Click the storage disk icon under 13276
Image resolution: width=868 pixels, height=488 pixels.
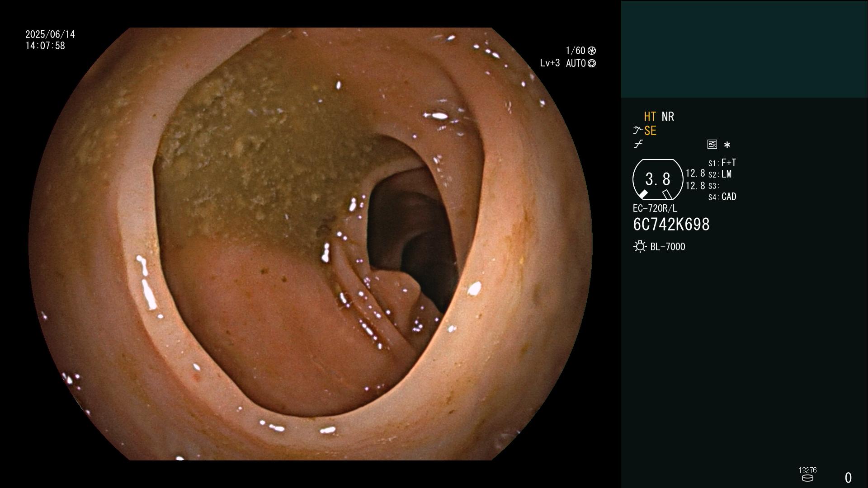pyautogui.click(x=807, y=478)
